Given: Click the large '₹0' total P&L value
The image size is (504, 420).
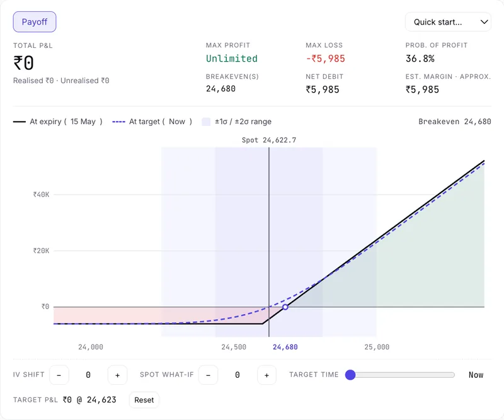Looking at the screenshot, I should click(x=23, y=63).
